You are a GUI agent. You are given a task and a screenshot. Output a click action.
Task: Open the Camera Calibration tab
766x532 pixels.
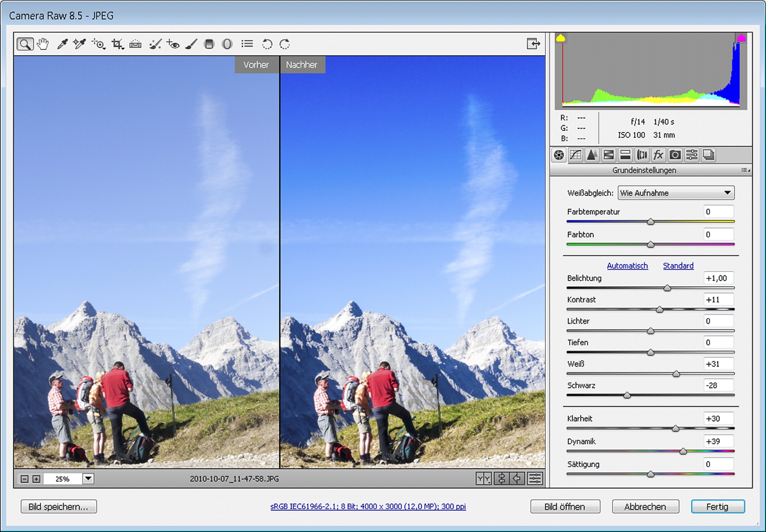(675, 155)
